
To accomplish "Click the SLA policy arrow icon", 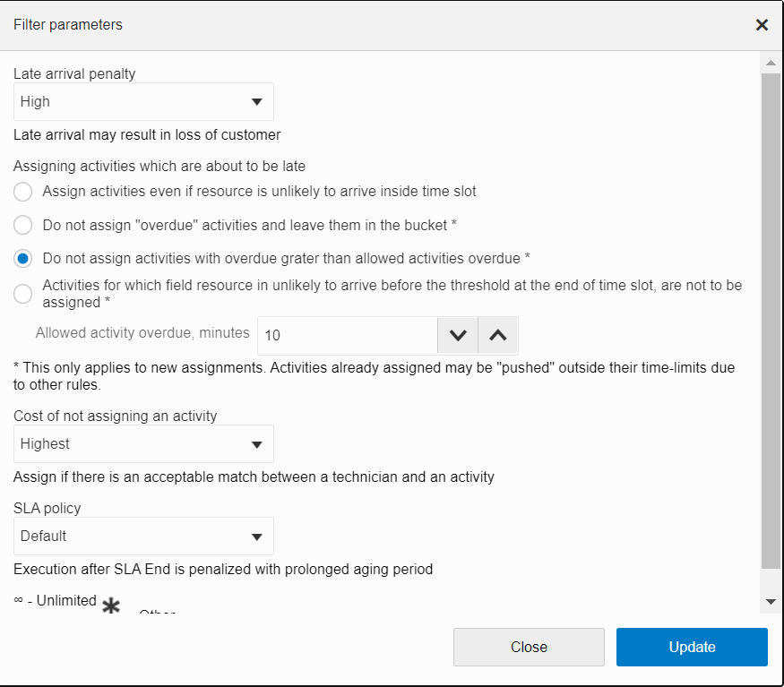I will point(257,537).
